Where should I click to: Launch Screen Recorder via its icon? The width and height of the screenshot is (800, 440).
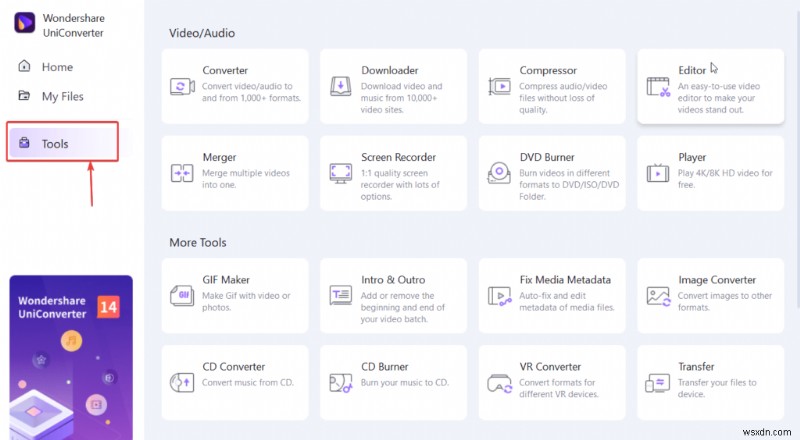(340, 173)
